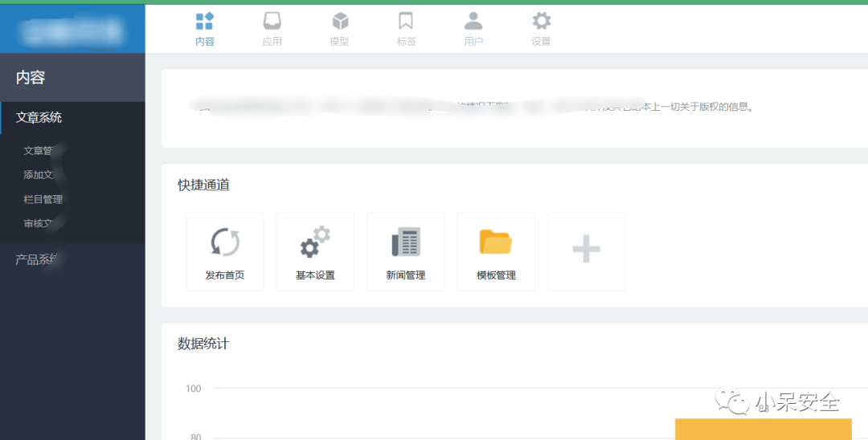This screenshot has height=440, width=868.
Task: Add a new shortcut with plus tile
Action: point(586,251)
